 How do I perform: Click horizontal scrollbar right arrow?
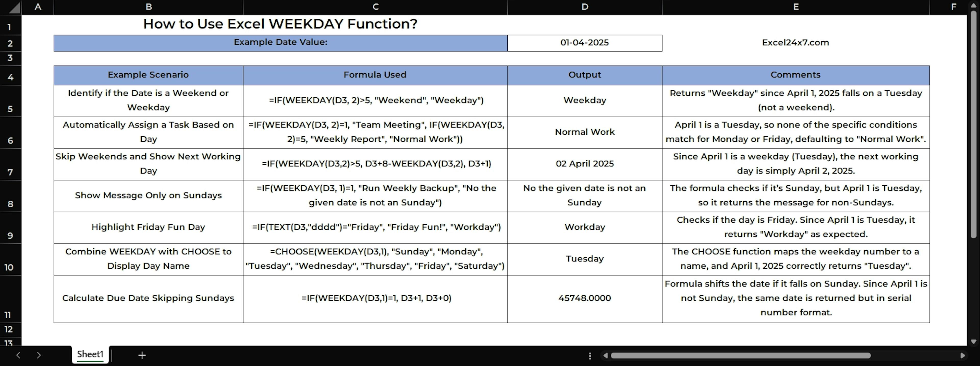[x=962, y=355]
